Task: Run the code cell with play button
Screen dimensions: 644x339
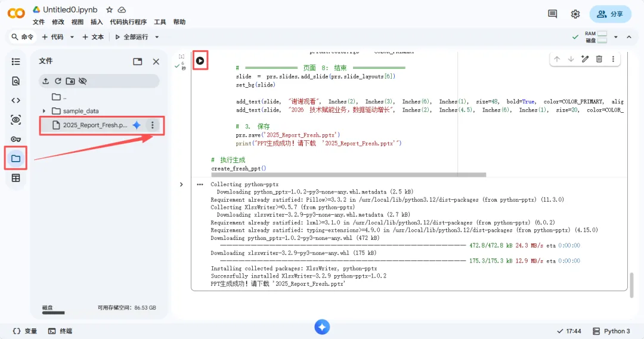Action: (200, 61)
